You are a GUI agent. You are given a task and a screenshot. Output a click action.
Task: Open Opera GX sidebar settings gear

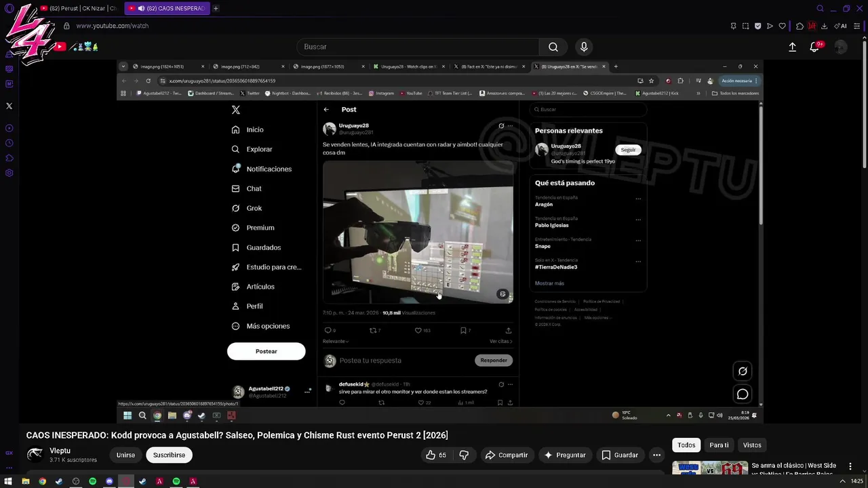[9, 173]
